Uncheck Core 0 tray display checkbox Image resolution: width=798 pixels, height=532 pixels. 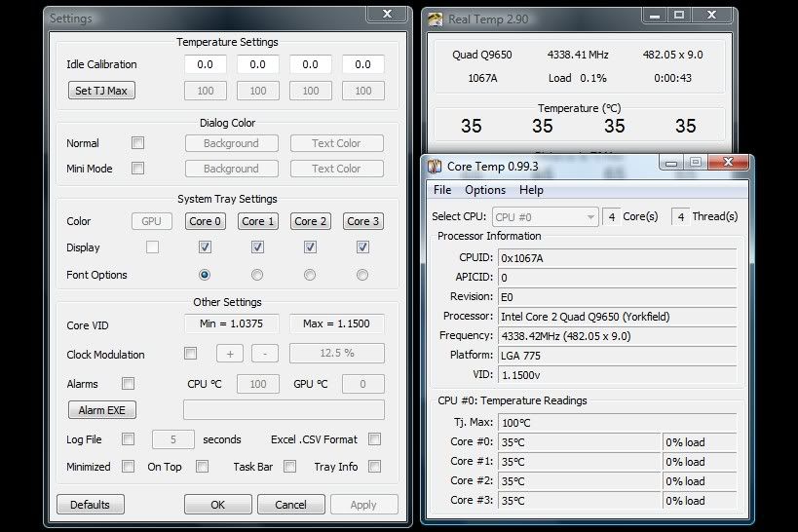pos(205,247)
